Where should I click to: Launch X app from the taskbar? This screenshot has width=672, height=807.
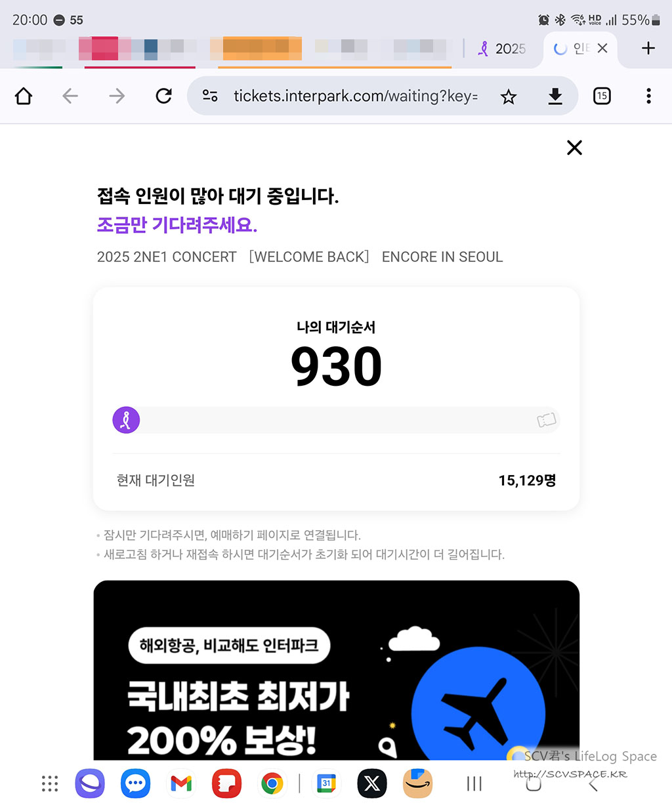372,783
